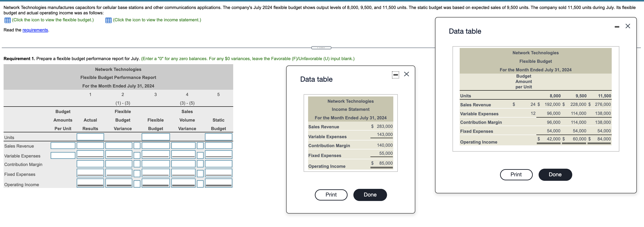The image size is (644, 227).
Task: Click Contribution Margin sales volume variance F/U box
Action: click(x=200, y=164)
